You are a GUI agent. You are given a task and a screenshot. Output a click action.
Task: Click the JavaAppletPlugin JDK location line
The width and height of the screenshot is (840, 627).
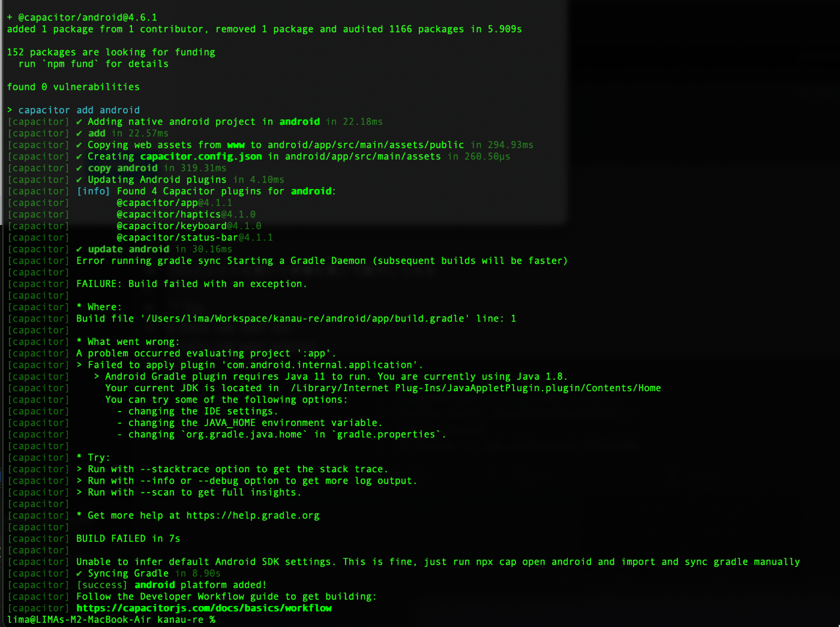pos(383,388)
